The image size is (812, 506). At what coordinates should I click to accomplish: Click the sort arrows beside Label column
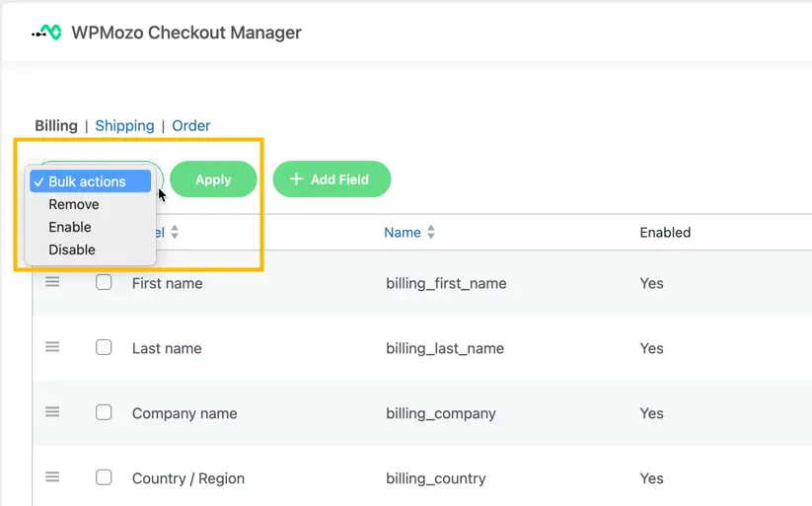[175, 233]
